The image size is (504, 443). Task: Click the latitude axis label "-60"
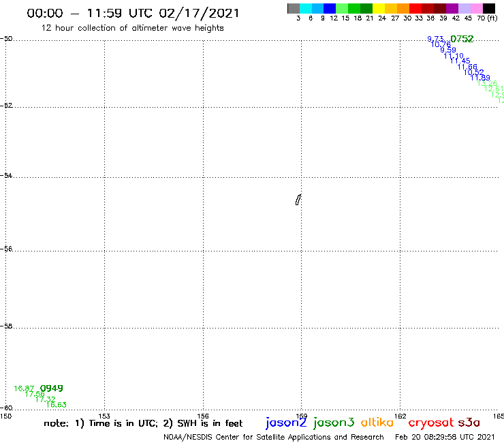click(6, 408)
